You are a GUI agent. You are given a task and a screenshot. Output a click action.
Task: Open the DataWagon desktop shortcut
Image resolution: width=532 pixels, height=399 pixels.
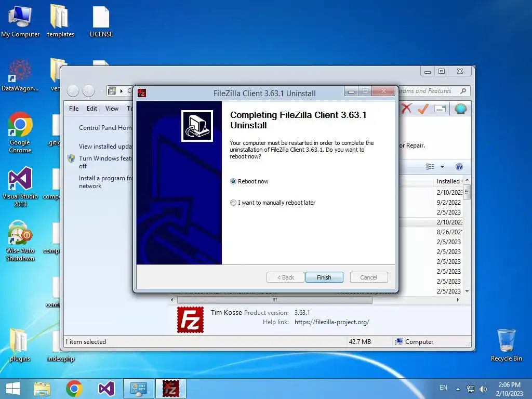(20, 75)
